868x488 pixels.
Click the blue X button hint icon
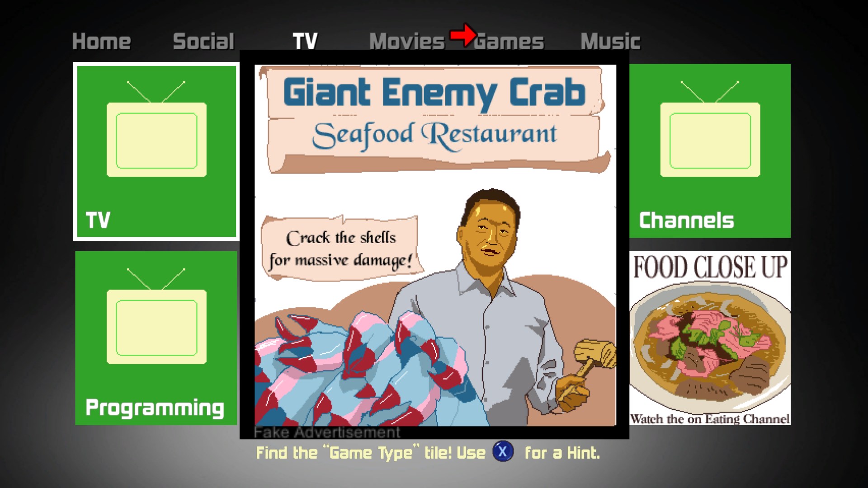tap(502, 451)
